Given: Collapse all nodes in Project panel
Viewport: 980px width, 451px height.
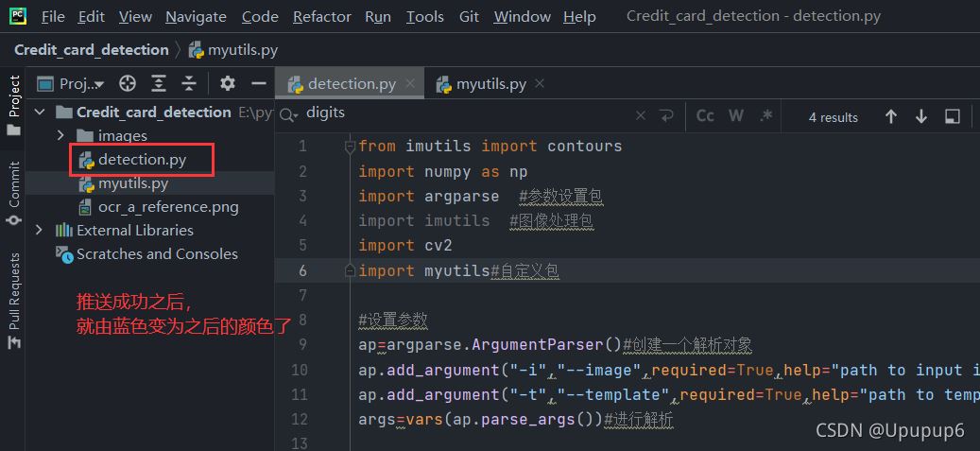Looking at the screenshot, I should pyautogui.click(x=190, y=83).
